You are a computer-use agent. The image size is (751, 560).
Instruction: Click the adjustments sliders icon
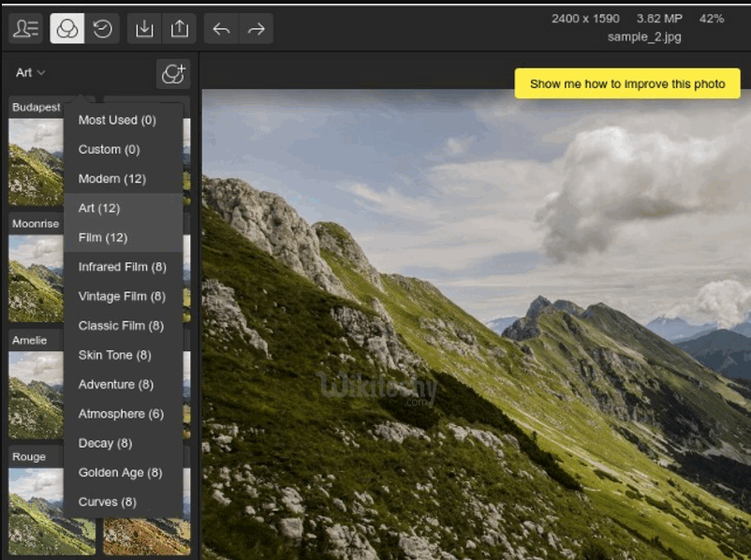coord(27,29)
